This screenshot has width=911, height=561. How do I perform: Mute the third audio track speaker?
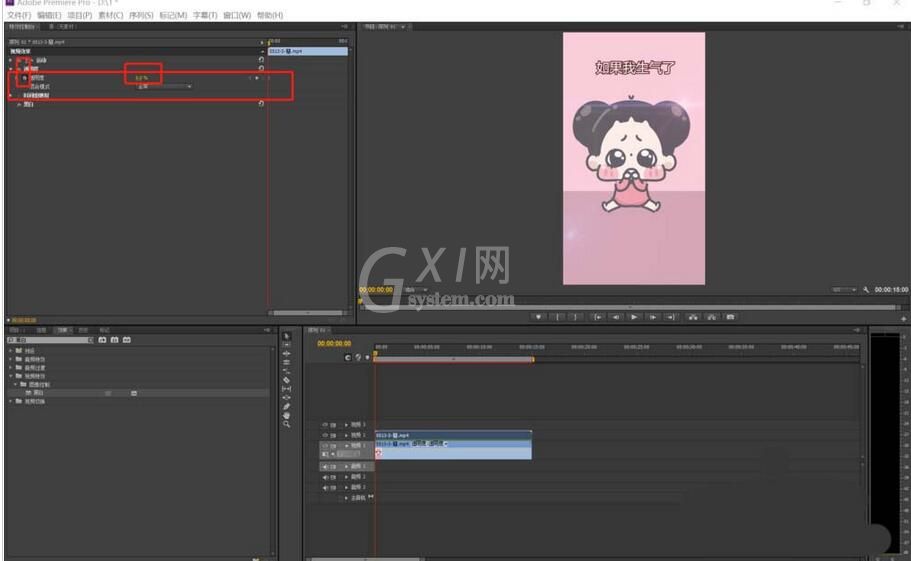click(325, 488)
